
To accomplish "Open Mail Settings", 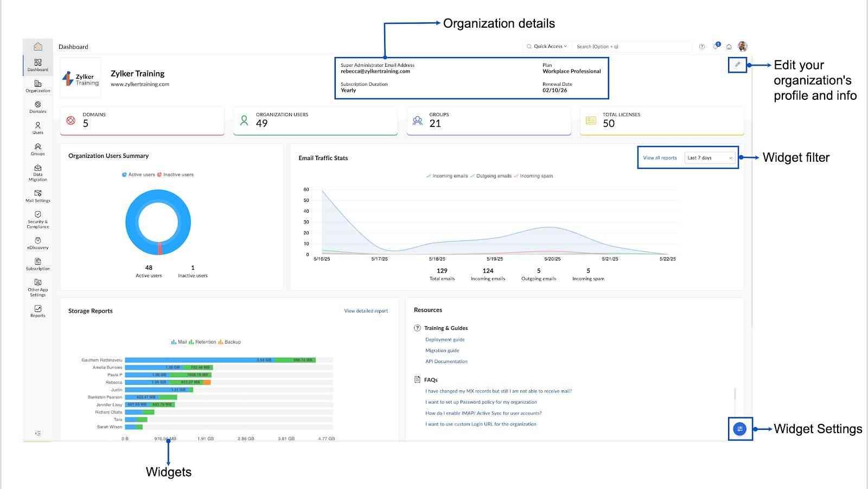I will tap(37, 196).
